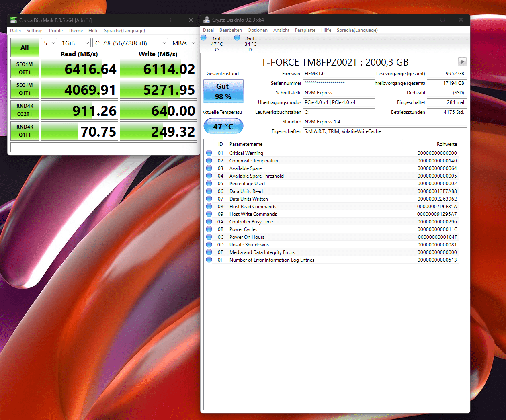Start the SEQ1M Q1T1 test
Image resolution: width=506 pixels, height=420 pixels.
[x=25, y=89]
